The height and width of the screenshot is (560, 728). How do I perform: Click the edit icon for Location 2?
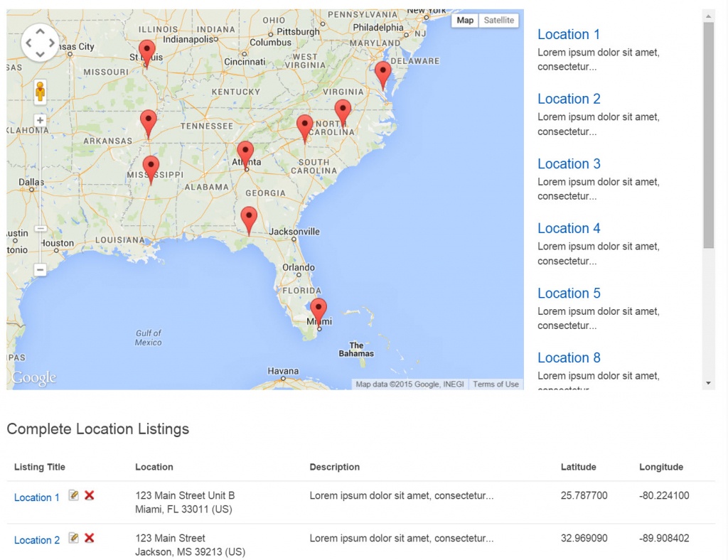click(x=74, y=538)
